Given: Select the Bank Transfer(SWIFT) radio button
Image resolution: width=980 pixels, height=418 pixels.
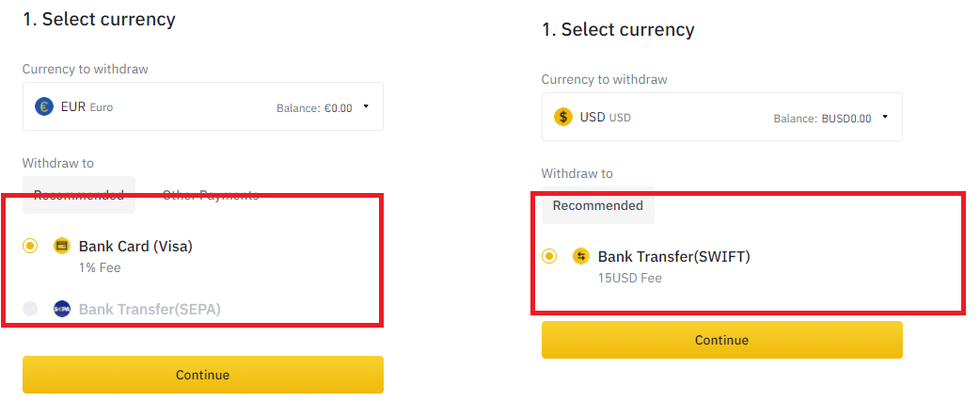Looking at the screenshot, I should 549,256.
